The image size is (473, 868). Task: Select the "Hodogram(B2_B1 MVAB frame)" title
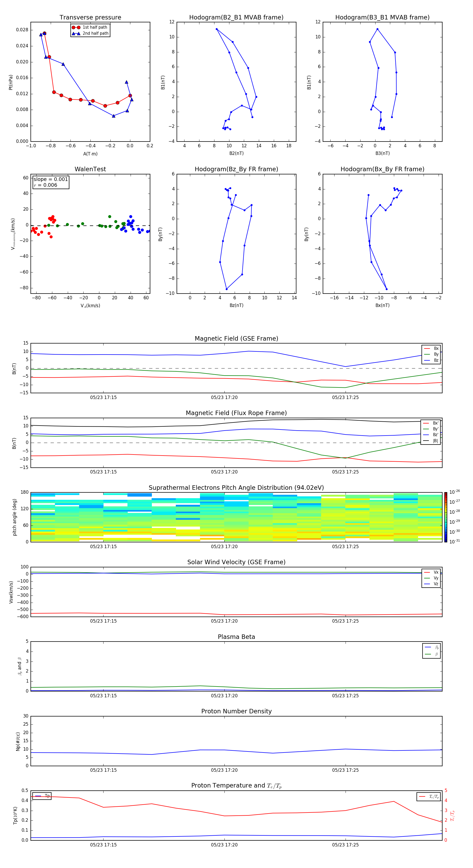coord(236,18)
